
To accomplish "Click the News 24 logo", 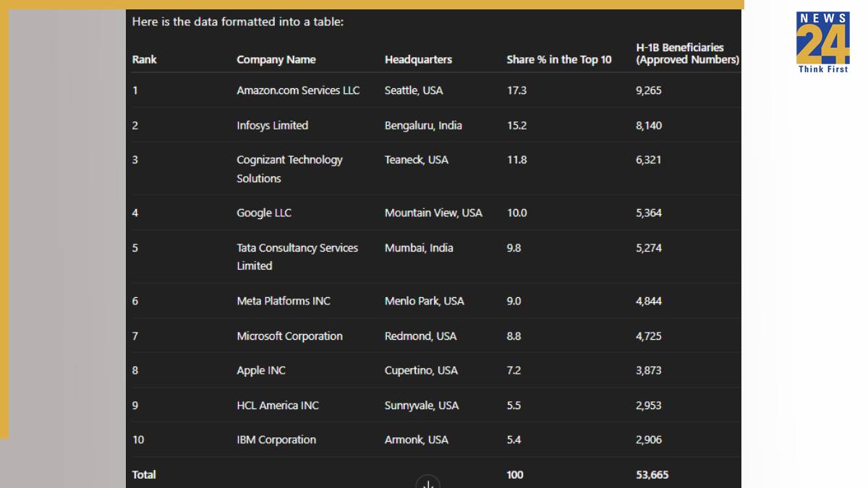I will 822,42.
